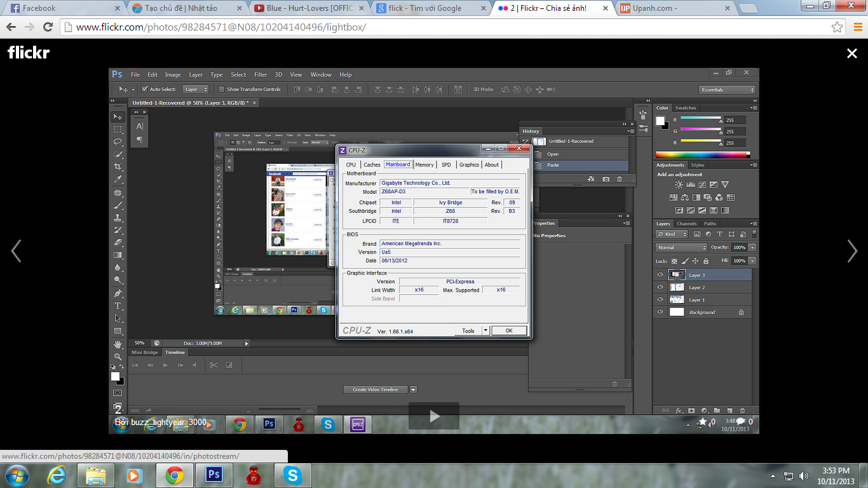Enable the Show Transform Controls checkbox
868x488 pixels.
tap(221, 89)
